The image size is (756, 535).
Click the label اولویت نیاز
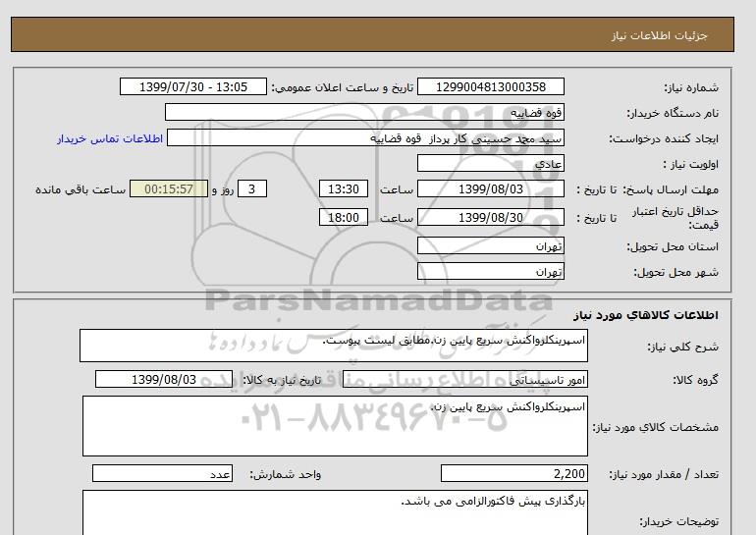[690, 164]
